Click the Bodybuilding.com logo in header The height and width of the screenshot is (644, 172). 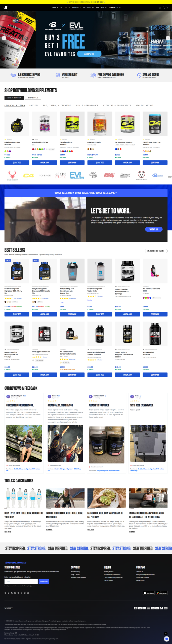point(6,8)
